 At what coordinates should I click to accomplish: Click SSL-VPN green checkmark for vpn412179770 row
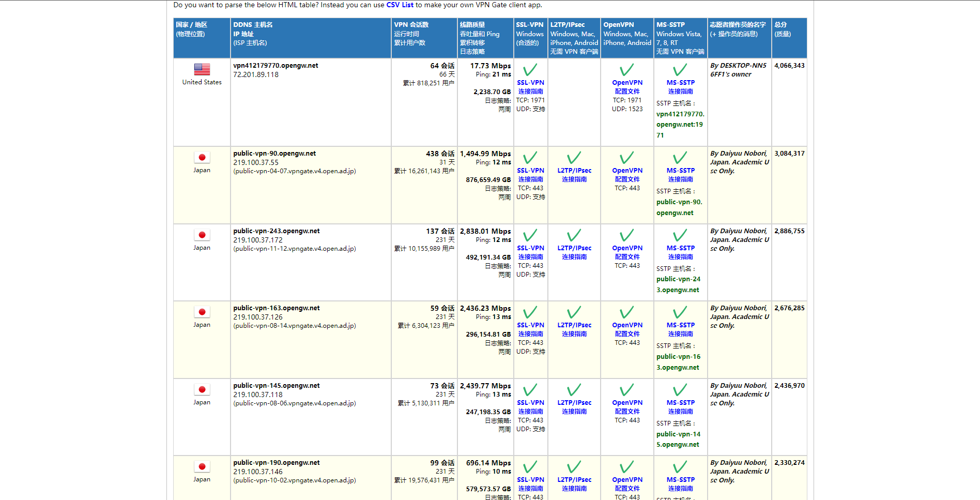tap(530, 70)
